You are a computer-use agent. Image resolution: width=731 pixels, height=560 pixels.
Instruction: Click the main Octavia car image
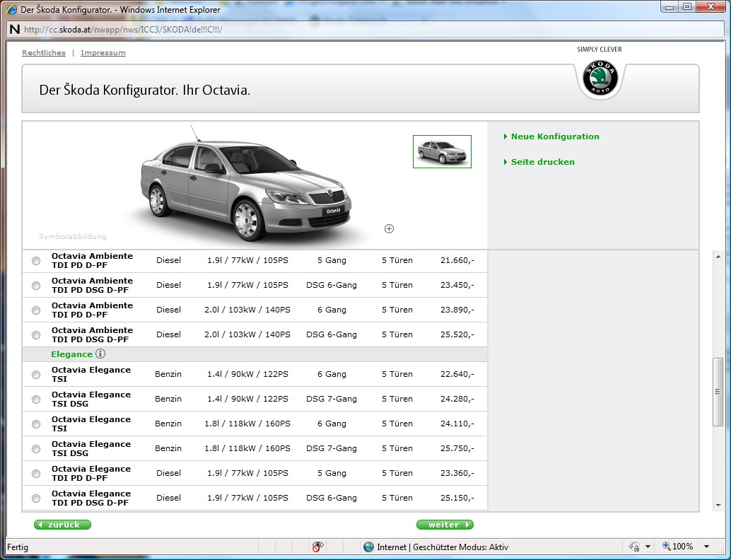246,187
